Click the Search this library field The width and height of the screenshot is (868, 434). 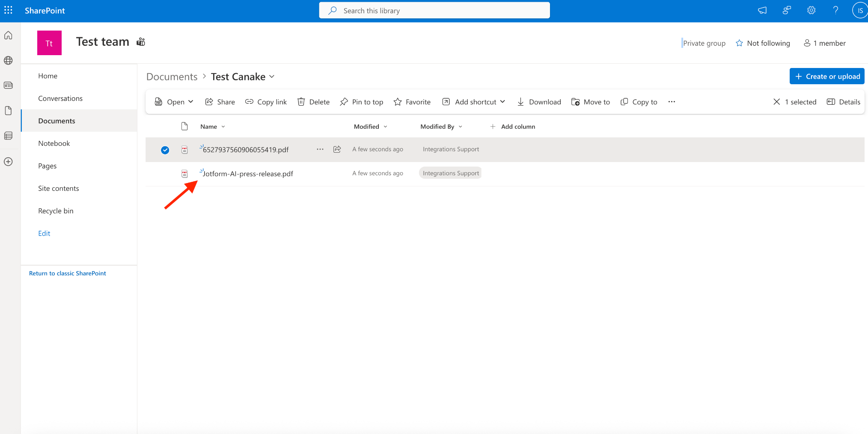(434, 10)
